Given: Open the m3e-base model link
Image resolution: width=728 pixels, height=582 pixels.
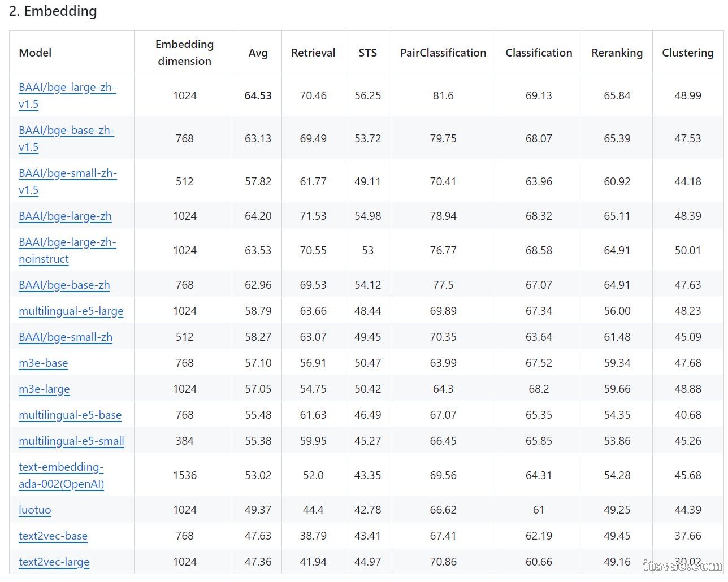Looking at the screenshot, I should [x=44, y=363].
